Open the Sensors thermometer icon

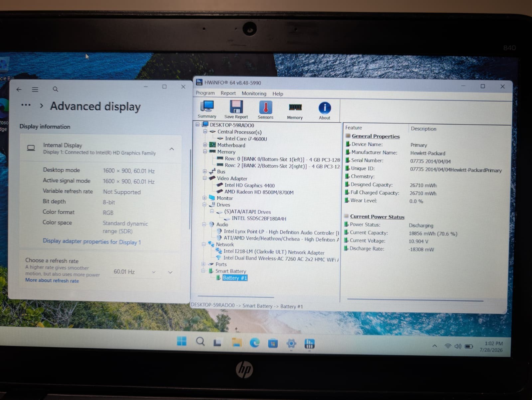point(265,110)
